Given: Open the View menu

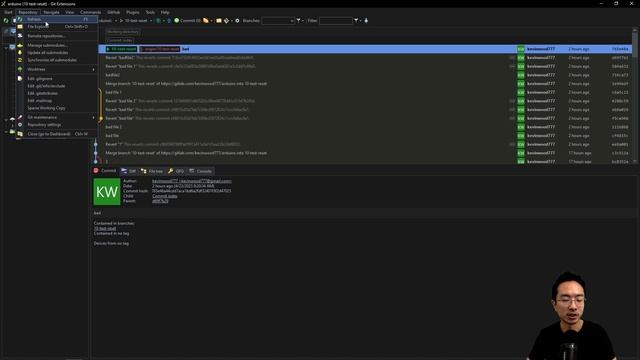Looking at the screenshot, I should [x=70, y=12].
